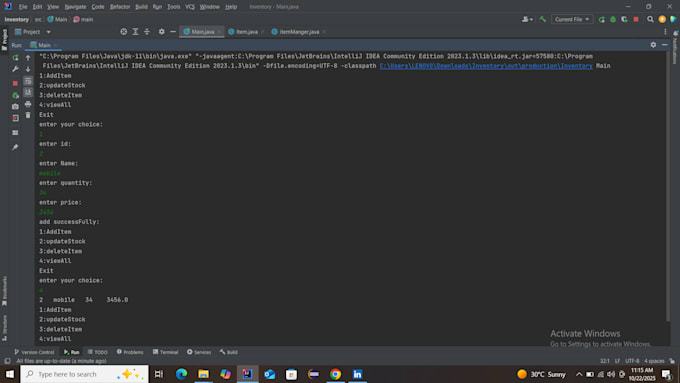
Task: Open the Build tool window
Action: (x=229, y=352)
